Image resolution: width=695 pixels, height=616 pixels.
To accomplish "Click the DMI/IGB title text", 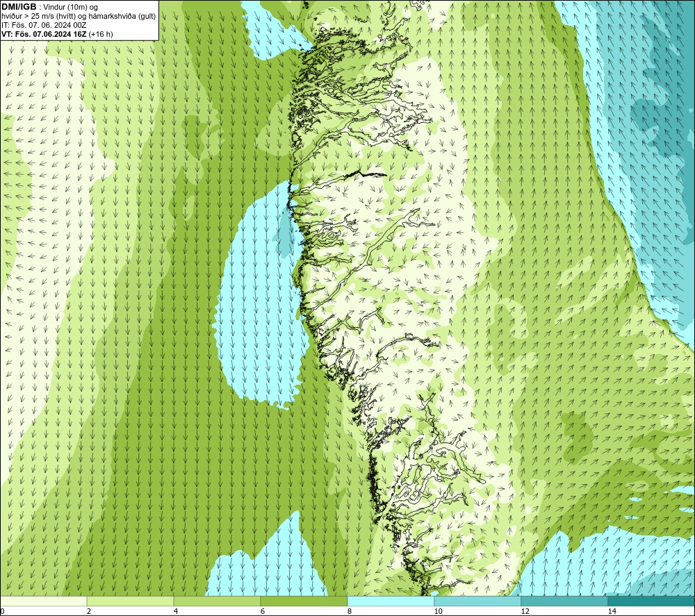I will [19, 7].
